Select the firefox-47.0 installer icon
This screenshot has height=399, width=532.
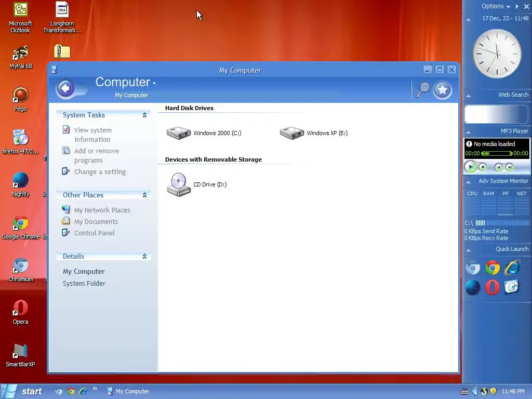[20, 142]
